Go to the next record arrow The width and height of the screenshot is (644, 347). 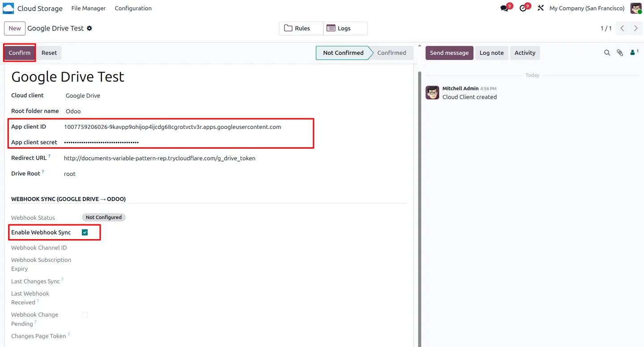[636, 28]
